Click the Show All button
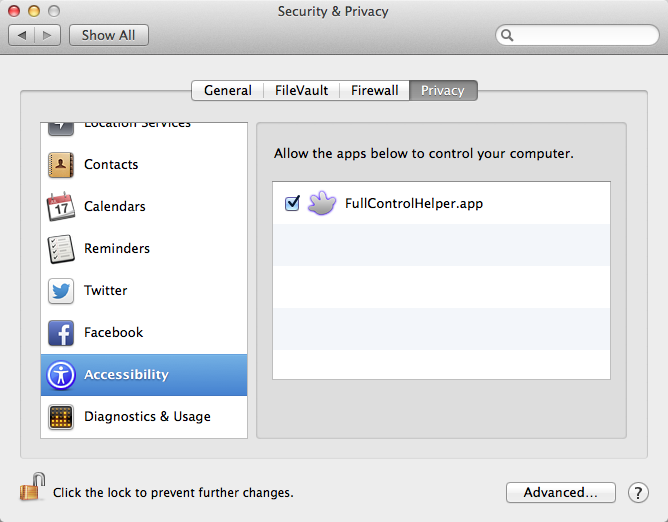This screenshot has height=522, width=668. [109, 35]
